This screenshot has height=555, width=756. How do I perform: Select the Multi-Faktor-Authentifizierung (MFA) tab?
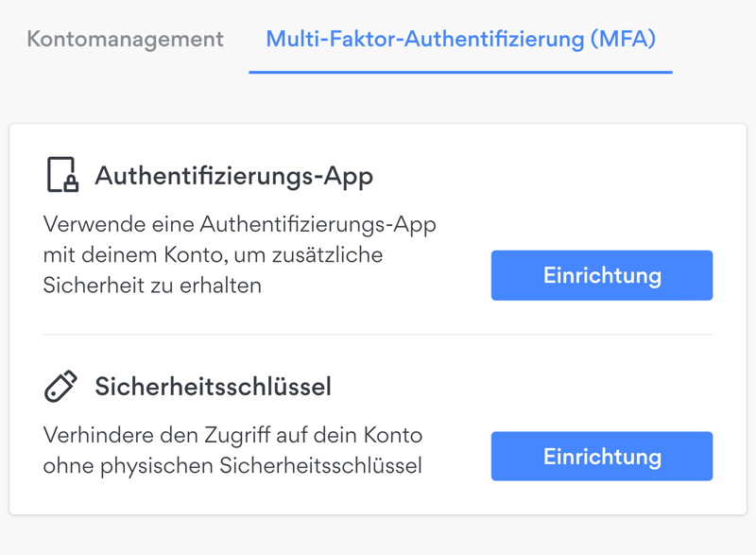pyautogui.click(x=460, y=39)
